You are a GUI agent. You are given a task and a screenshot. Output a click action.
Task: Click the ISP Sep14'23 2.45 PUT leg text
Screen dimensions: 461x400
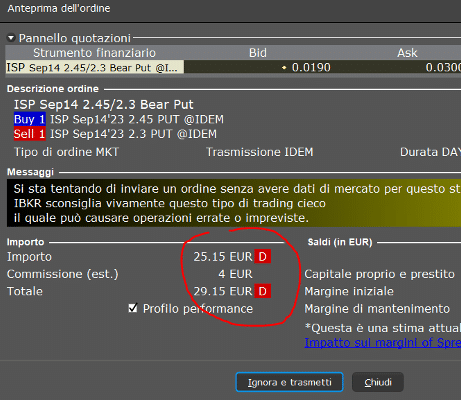[x=137, y=119]
